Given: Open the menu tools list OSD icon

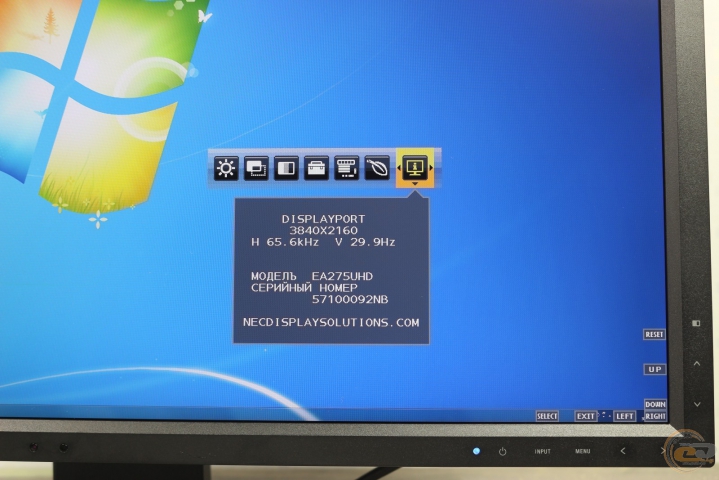Looking at the screenshot, I should point(347,168).
